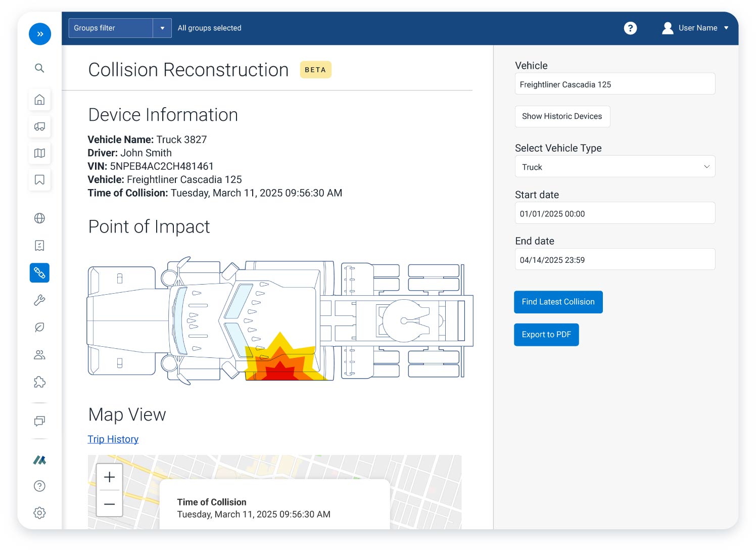Open the Trip History link

tap(113, 439)
